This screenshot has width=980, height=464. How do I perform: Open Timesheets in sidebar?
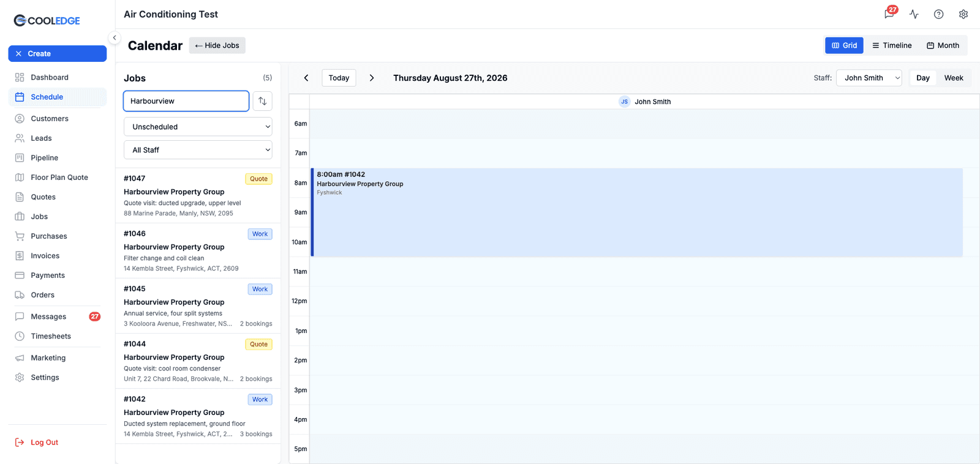pos(58,336)
